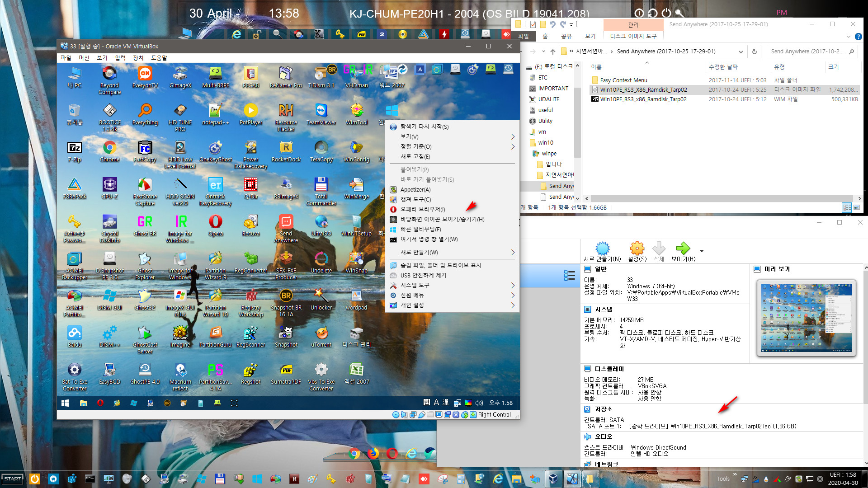Expand Explorer ribbon chevron
Viewport: 868px width, 488px height.
[848, 37]
